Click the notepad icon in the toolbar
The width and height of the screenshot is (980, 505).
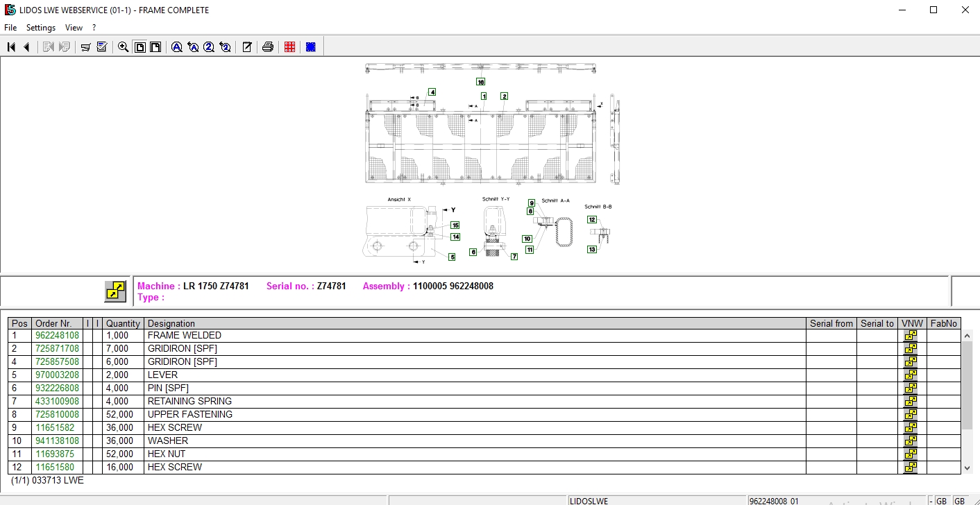(247, 47)
